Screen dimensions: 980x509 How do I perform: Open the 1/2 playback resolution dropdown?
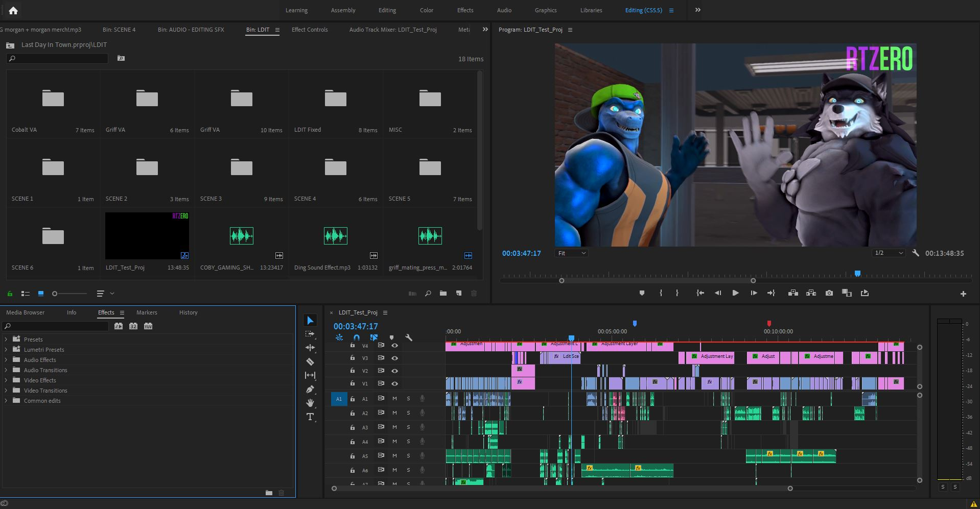pos(889,253)
